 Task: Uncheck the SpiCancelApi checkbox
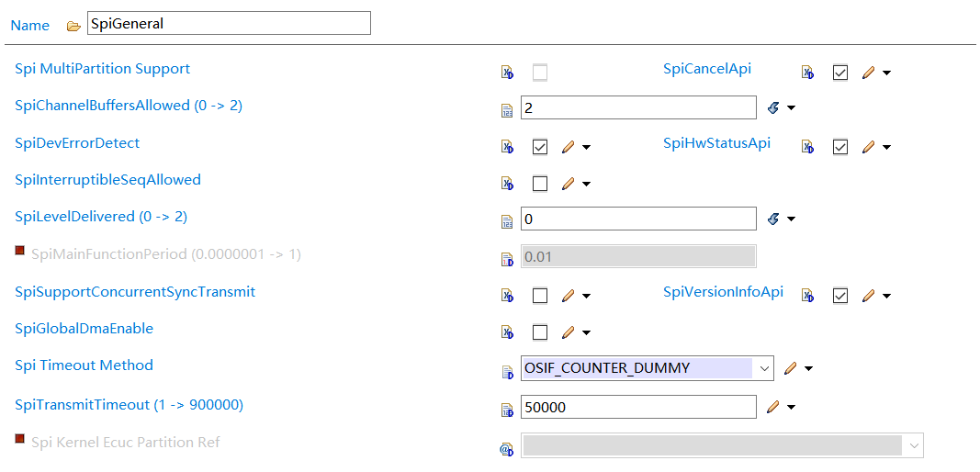(840, 73)
